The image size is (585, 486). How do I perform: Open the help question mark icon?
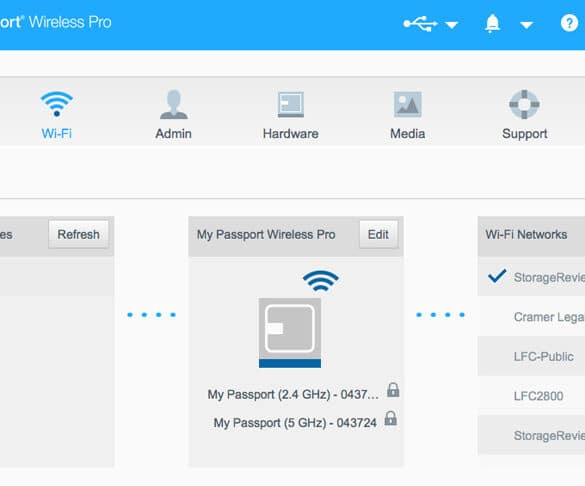click(569, 23)
